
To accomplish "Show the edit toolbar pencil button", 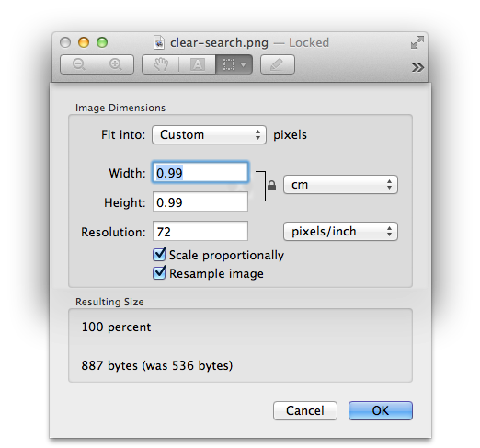I will coord(278,64).
